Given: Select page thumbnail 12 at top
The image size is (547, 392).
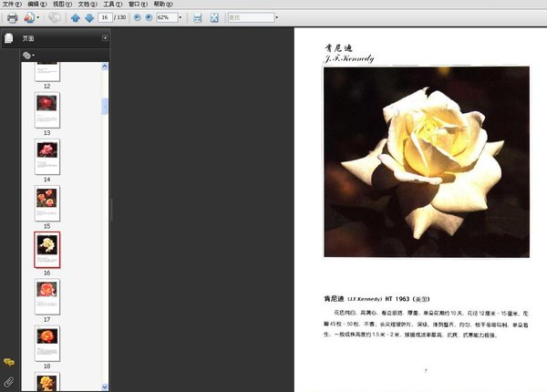Looking at the screenshot, I should (x=47, y=71).
